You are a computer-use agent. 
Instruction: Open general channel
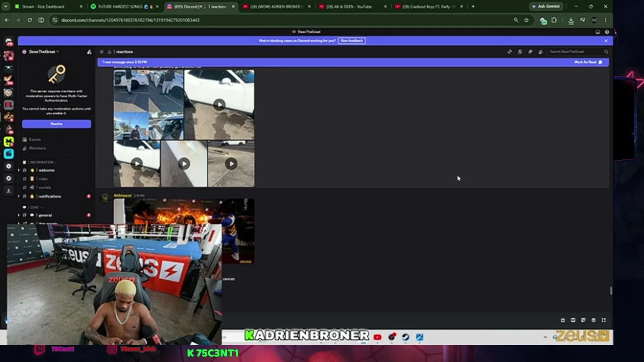click(x=45, y=215)
